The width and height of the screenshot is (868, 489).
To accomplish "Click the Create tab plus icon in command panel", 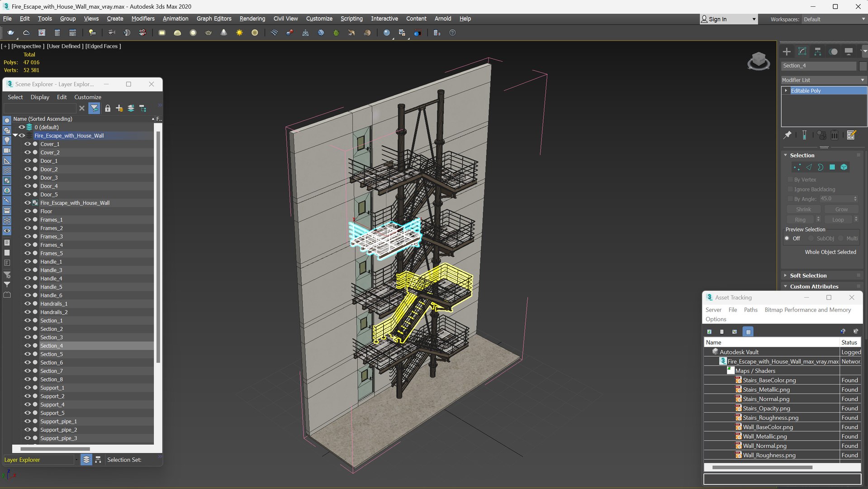I will (787, 52).
